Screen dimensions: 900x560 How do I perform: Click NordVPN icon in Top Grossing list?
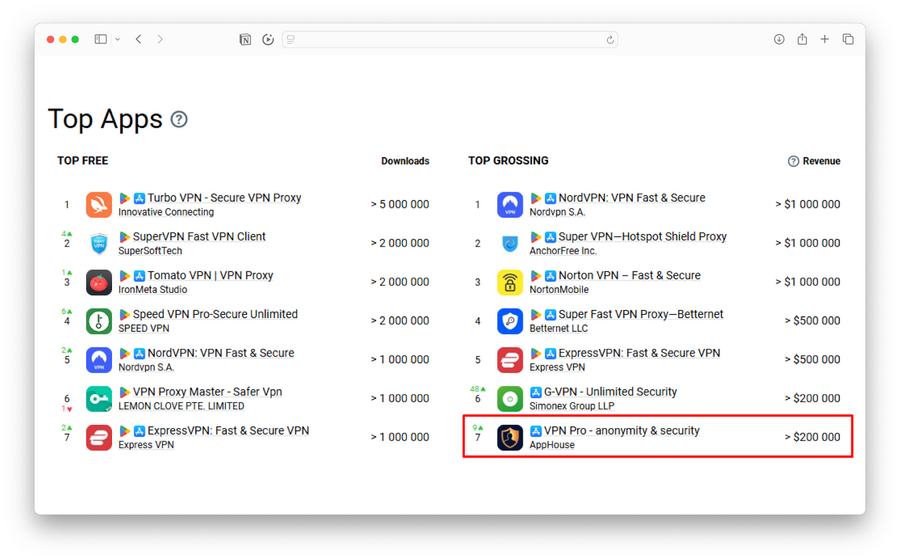510,205
